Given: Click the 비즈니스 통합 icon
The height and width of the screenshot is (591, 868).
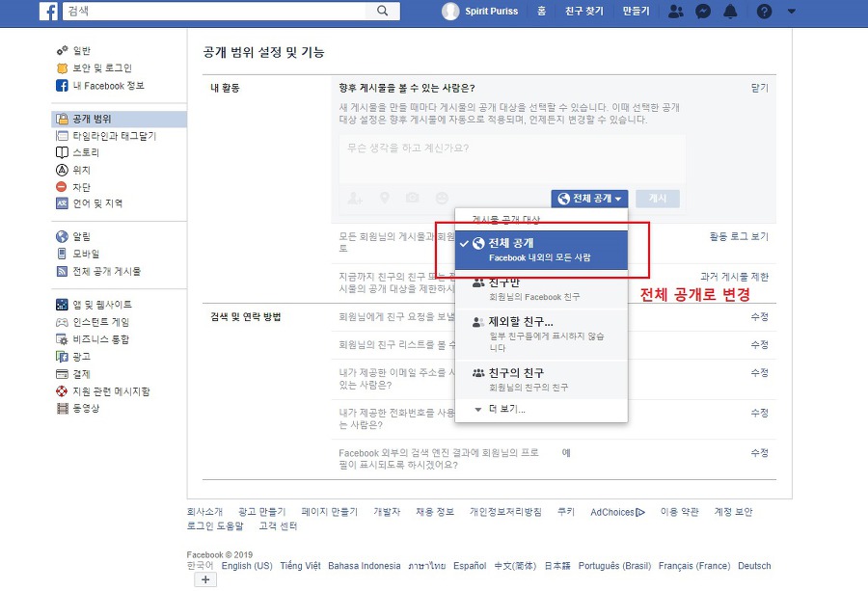Looking at the screenshot, I should (62, 339).
